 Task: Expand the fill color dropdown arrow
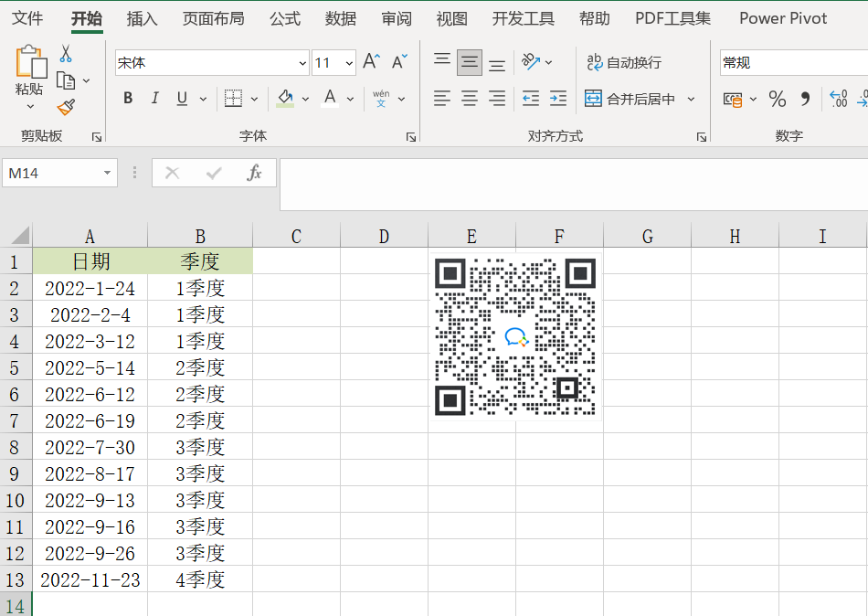click(305, 99)
